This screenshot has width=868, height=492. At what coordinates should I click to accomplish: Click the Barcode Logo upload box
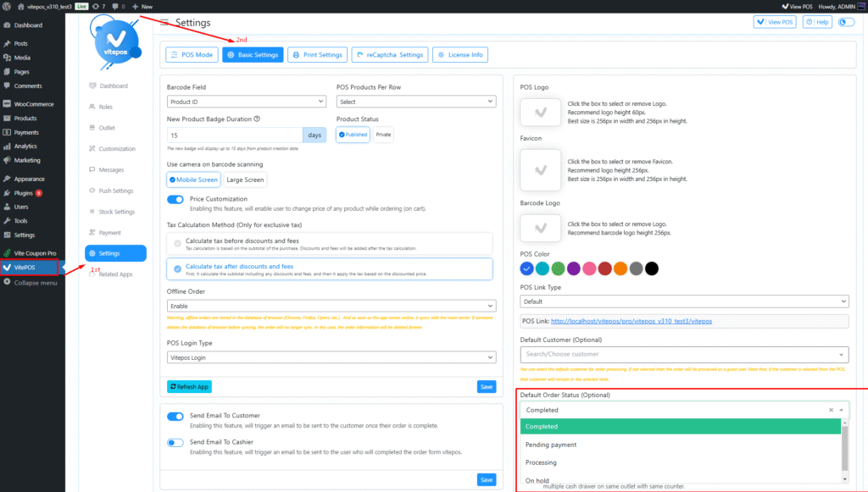540,228
